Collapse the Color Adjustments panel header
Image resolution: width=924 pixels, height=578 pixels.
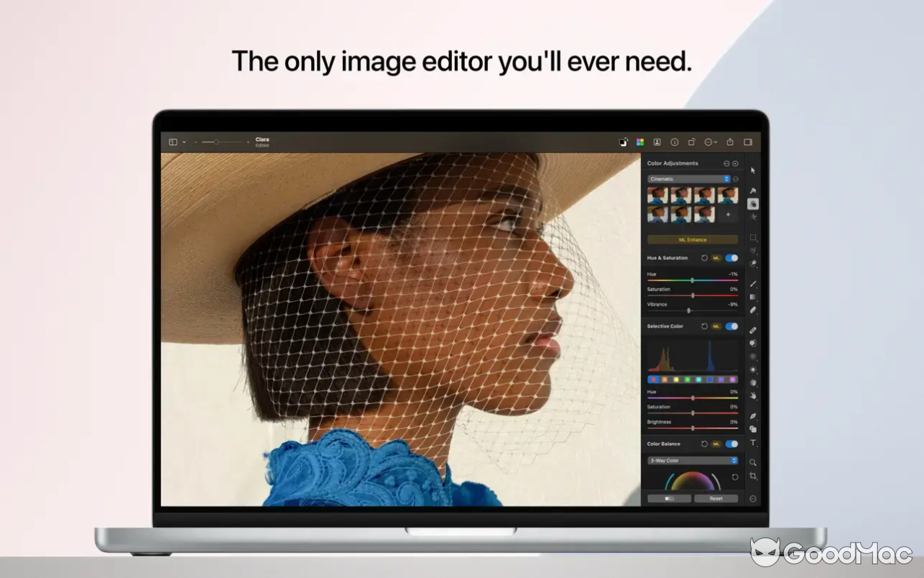tap(726, 163)
